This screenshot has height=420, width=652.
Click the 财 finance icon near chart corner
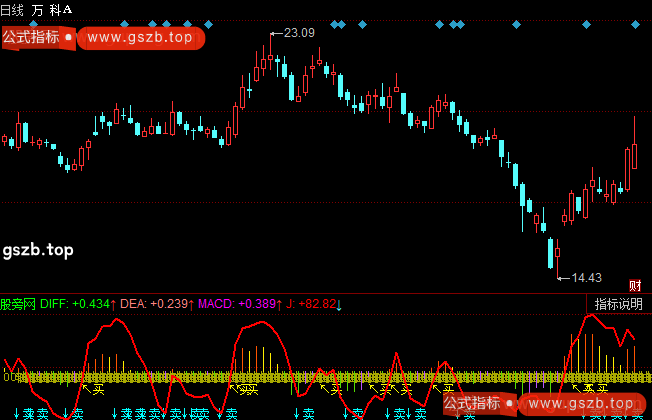[634, 286]
